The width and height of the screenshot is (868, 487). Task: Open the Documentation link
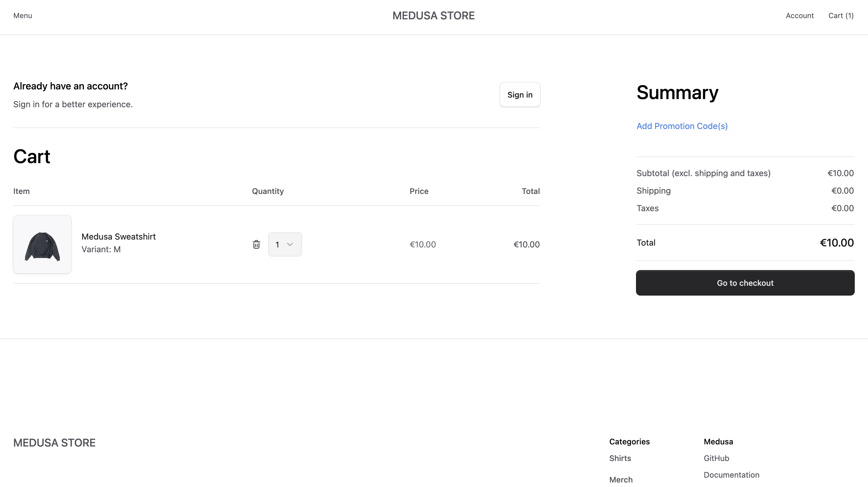[731, 475]
